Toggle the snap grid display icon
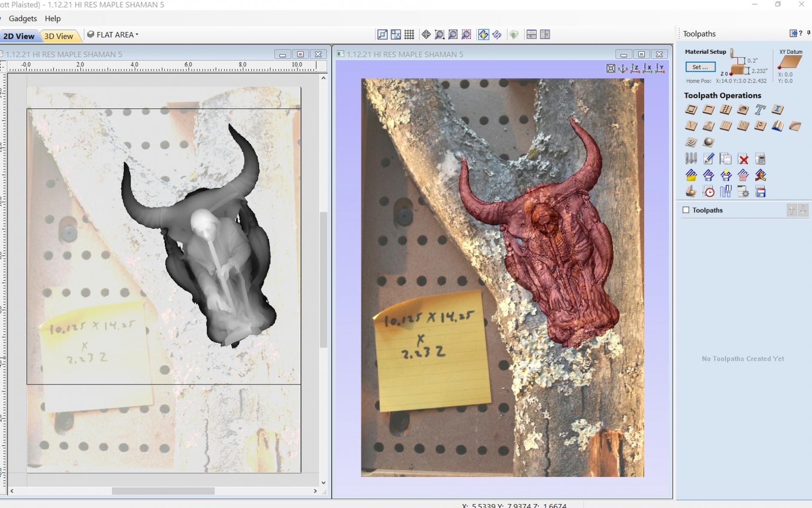This screenshot has height=508, width=812. (x=409, y=35)
